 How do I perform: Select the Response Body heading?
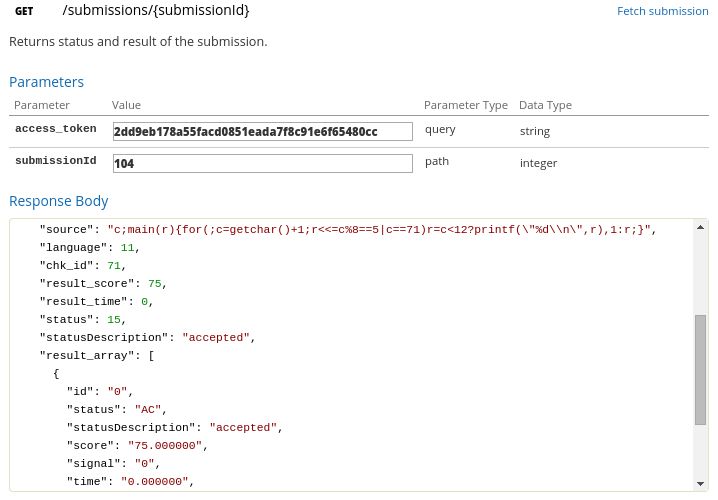(x=58, y=201)
